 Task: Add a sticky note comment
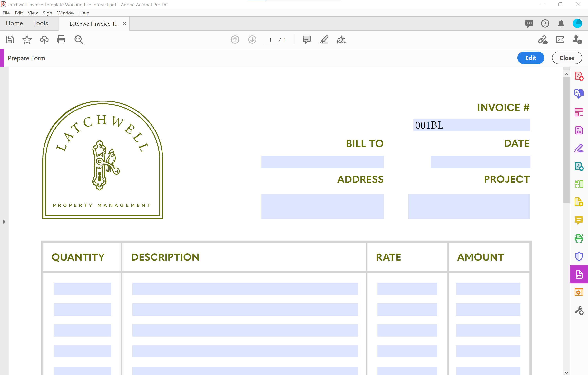pos(307,40)
